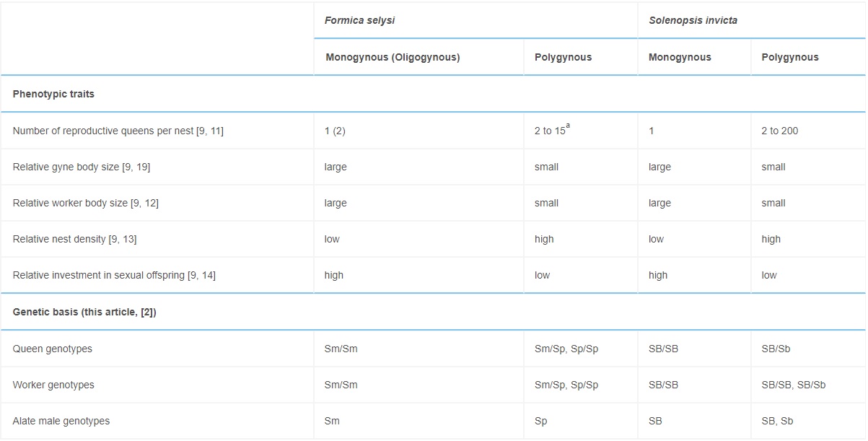
Task: Click the Alate male genotypes row label
Action: click(61, 421)
